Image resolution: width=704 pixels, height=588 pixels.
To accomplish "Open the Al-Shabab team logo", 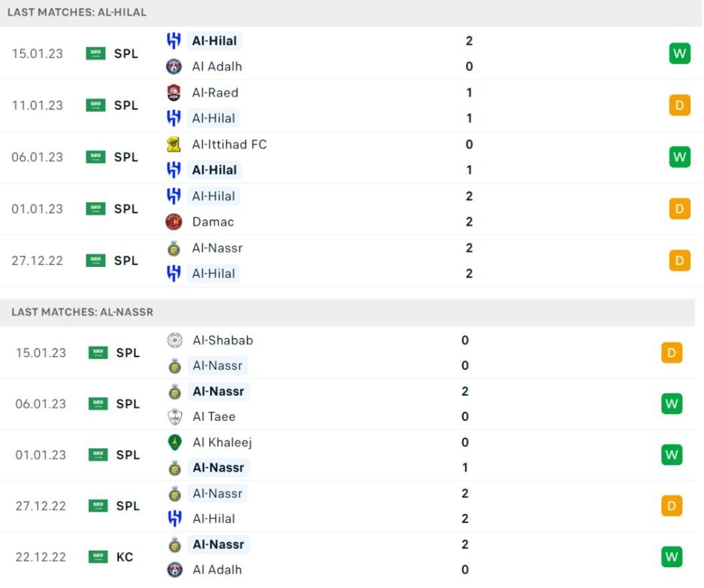I will (x=175, y=340).
